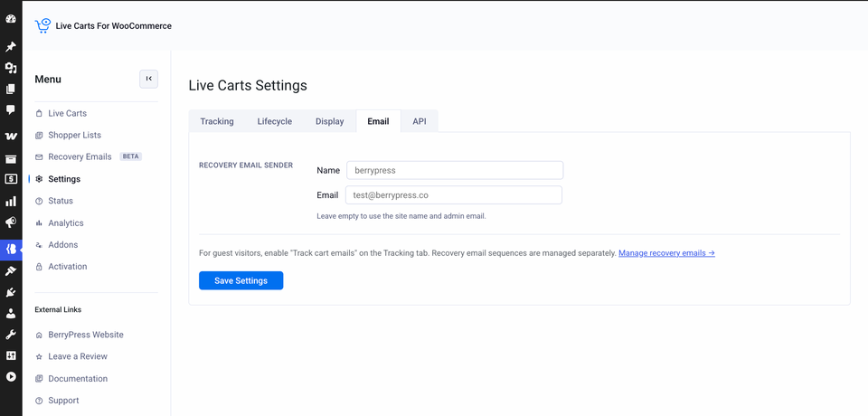Open the Payments dollar icon
Image resolution: width=868 pixels, height=416 pixels.
pos(11,179)
